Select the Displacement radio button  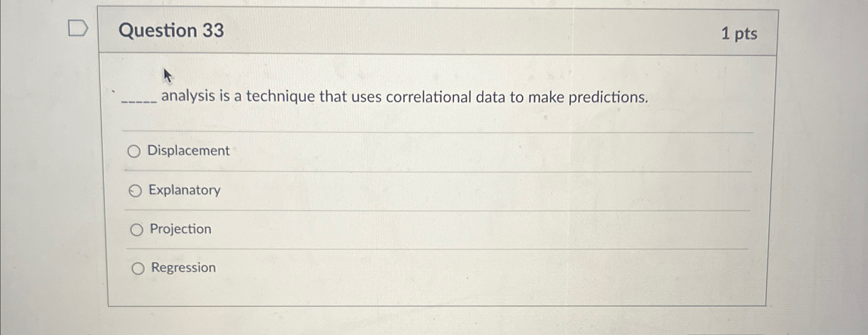click(x=136, y=152)
